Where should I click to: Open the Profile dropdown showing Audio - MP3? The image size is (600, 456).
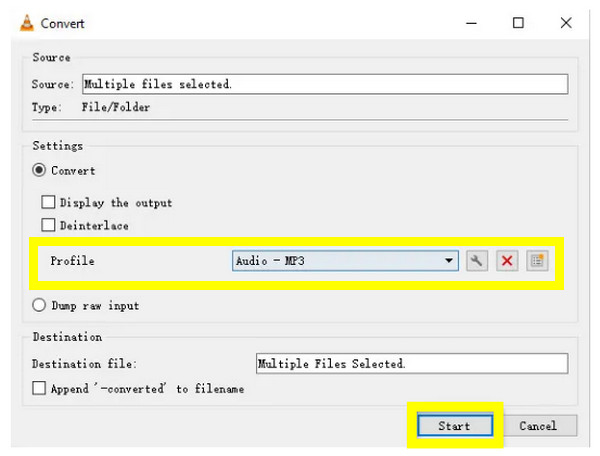tap(345, 261)
